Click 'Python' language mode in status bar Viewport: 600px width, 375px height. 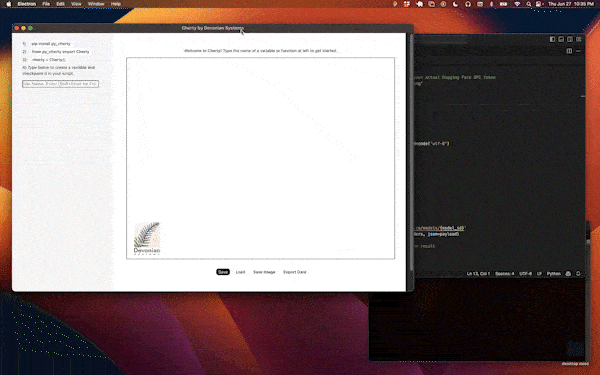tap(554, 274)
